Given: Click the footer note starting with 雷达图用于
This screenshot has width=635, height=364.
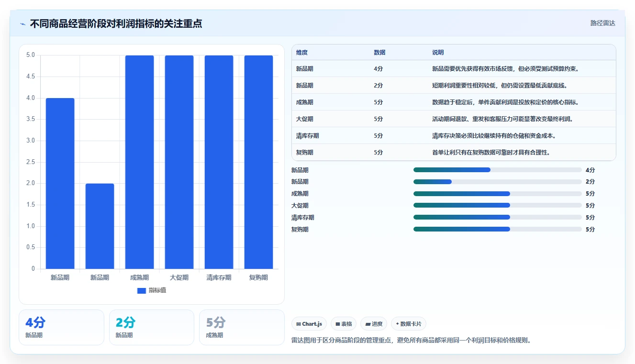Looking at the screenshot, I should 412,341.
